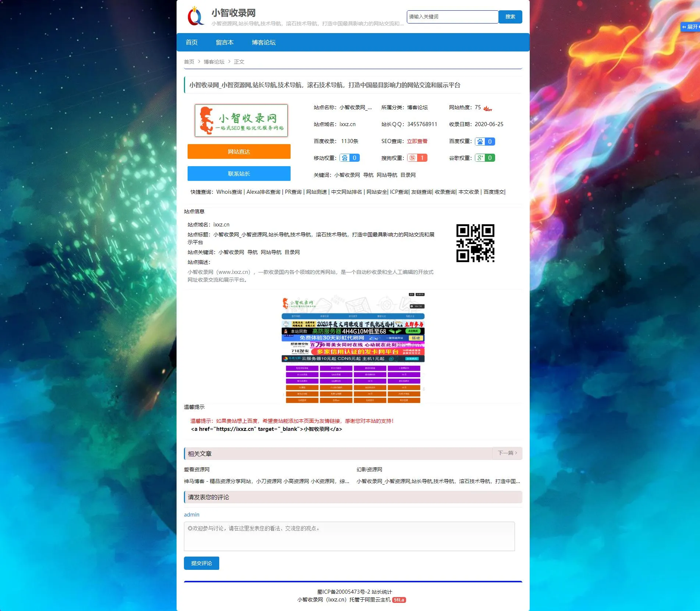
Task: Open the 留言本 navigation tab
Action: tap(224, 43)
